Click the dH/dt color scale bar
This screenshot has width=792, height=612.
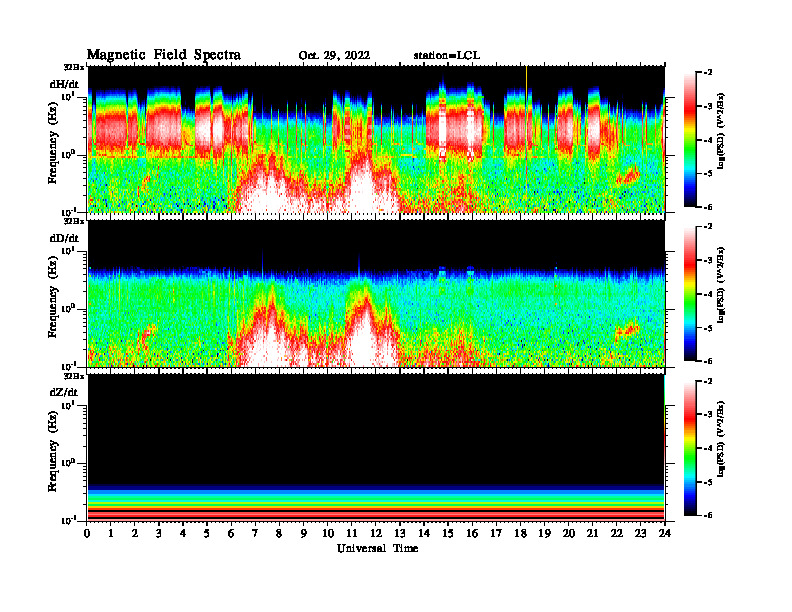690,140
